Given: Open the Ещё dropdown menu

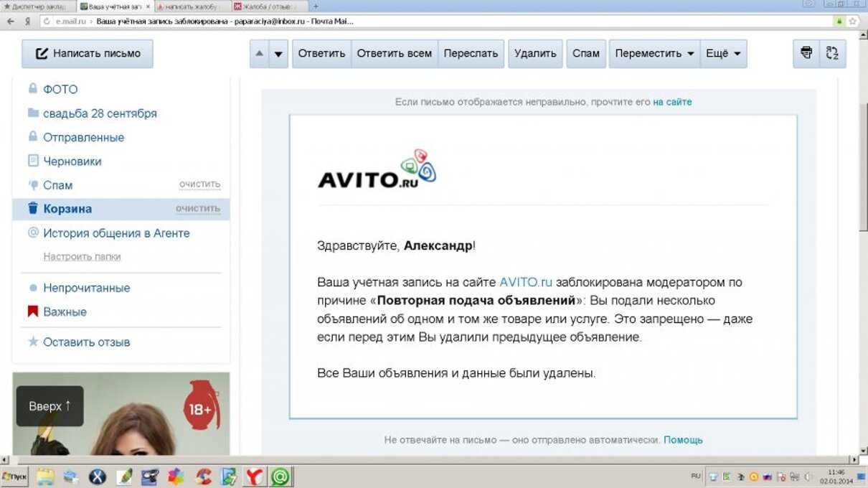Looking at the screenshot, I should pos(724,54).
